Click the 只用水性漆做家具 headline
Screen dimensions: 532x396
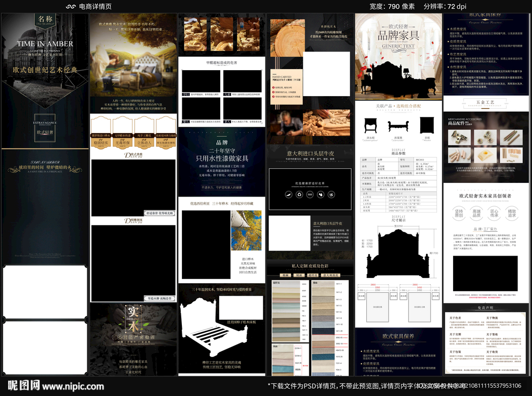point(222,159)
